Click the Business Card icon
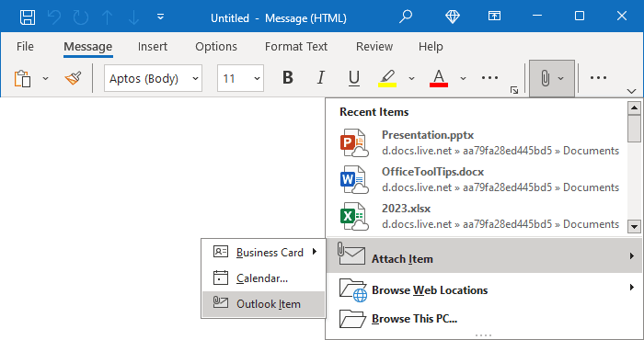The image size is (644, 340). [x=221, y=252]
